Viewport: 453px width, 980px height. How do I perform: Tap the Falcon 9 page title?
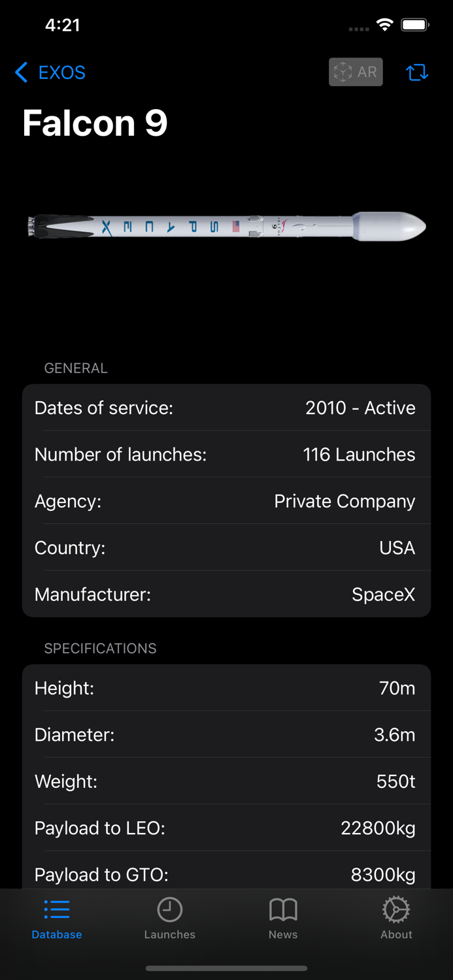coord(95,123)
